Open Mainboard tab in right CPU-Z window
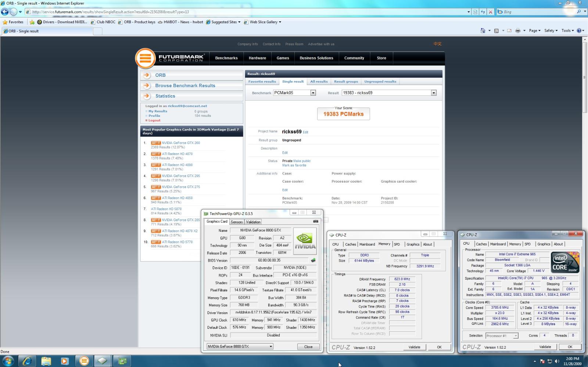 (498, 244)
